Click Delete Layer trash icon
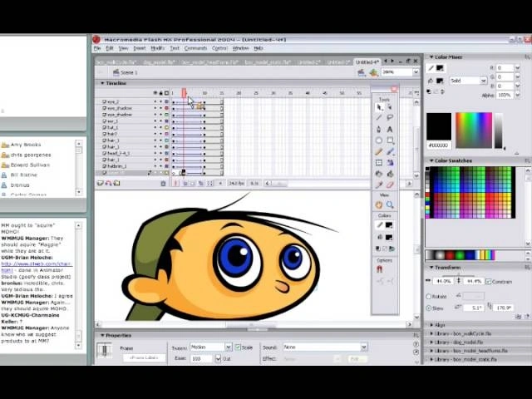 [x=163, y=184]
